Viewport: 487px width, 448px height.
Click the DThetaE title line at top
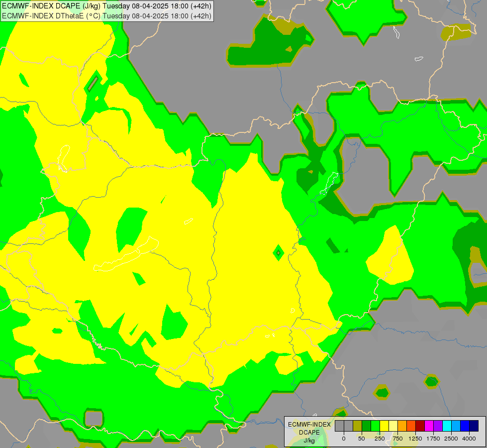click(x=106, y=16)
